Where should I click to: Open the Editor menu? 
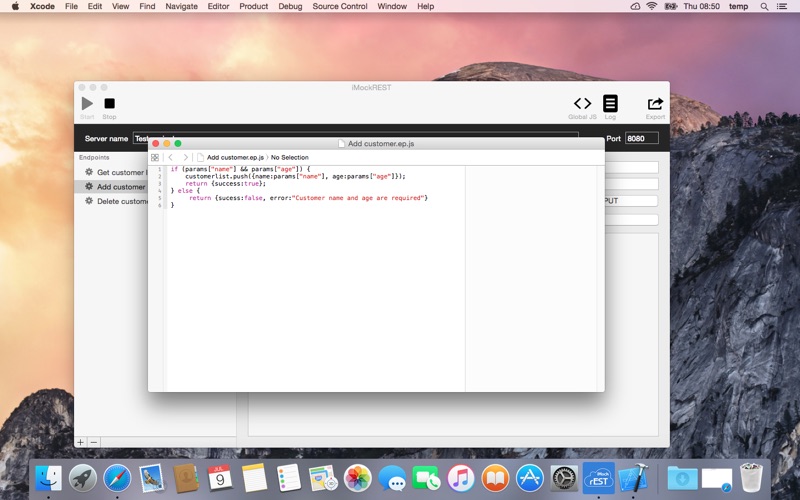pyautogui.click(x=218, y=6)
